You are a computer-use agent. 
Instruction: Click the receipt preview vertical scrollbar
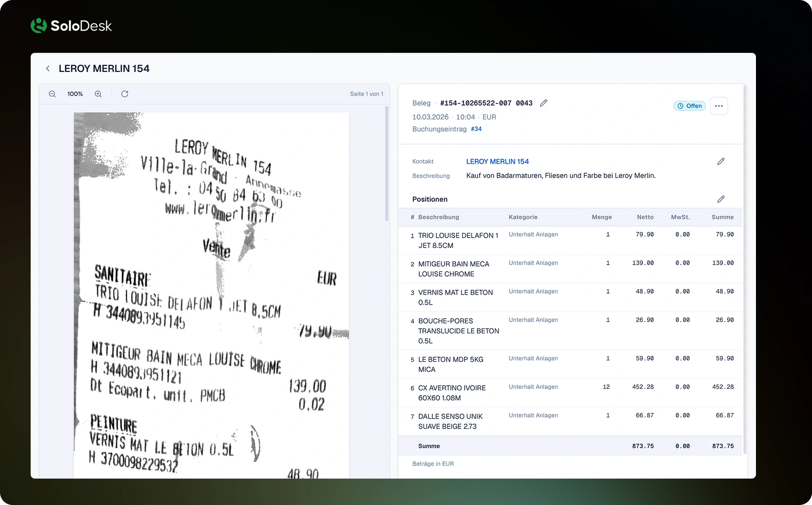point(387,164)
